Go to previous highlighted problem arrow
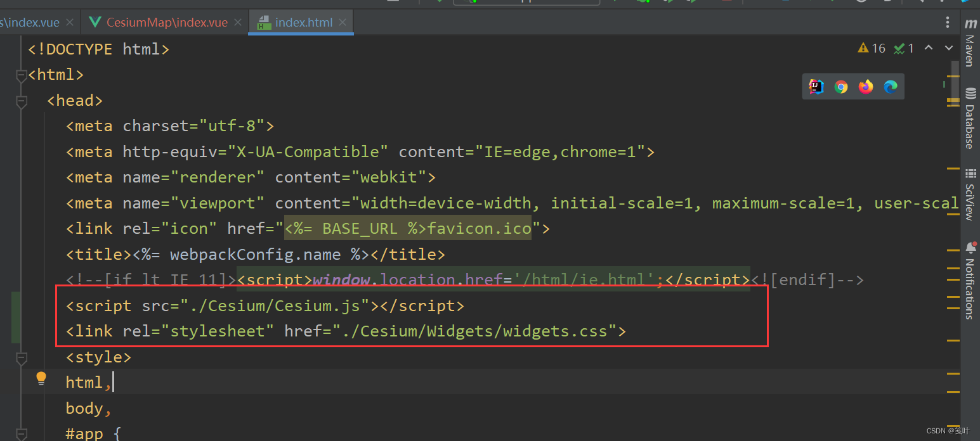The image size is (980, 441). tap(929, 48)
